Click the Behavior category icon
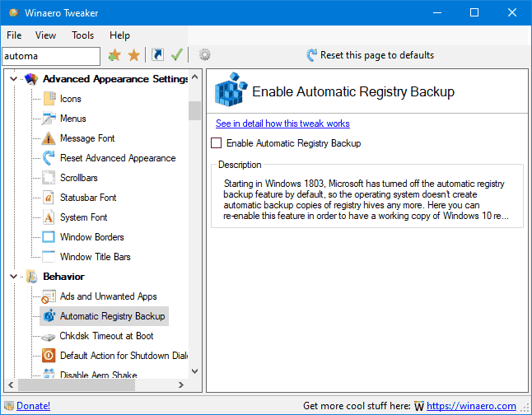Image resolution: width=532 pixels, height=415 pixels. coord(32,277)
